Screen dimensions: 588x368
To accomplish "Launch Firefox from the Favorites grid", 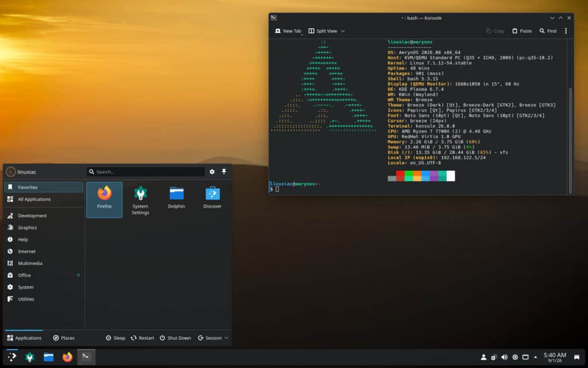I will 105,200.
